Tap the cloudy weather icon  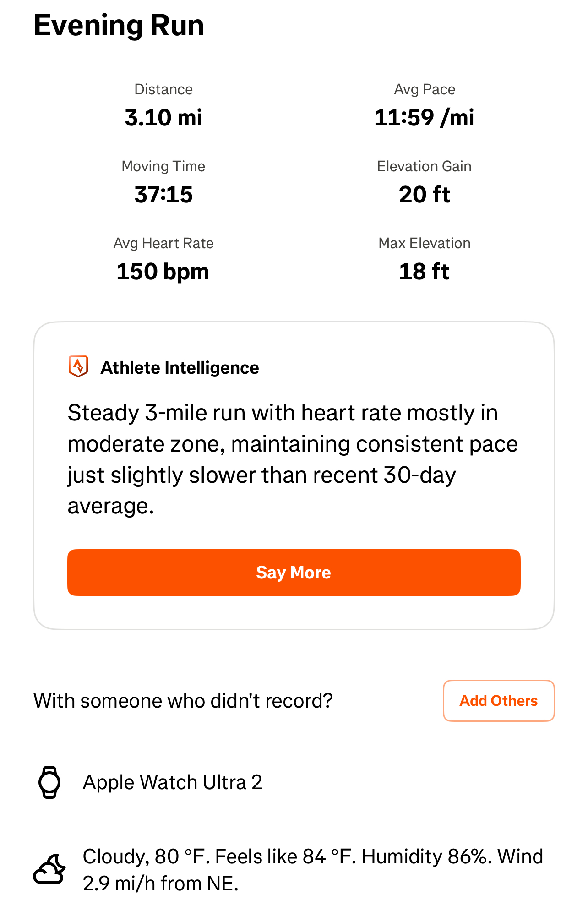[x=49, y=869]
